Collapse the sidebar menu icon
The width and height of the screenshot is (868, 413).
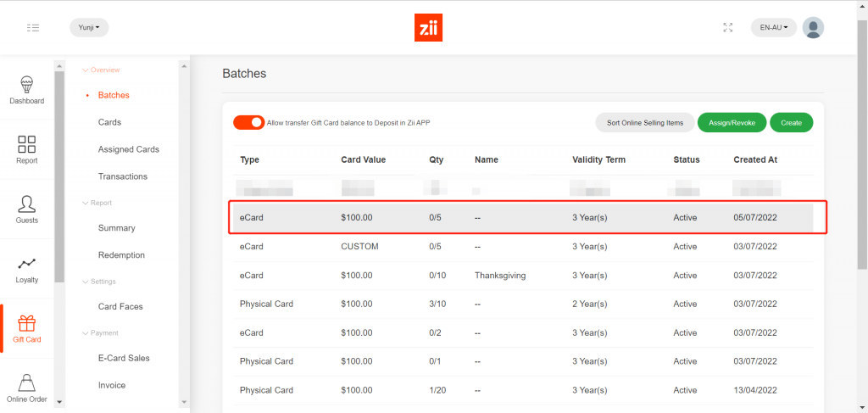click(33, 27)
